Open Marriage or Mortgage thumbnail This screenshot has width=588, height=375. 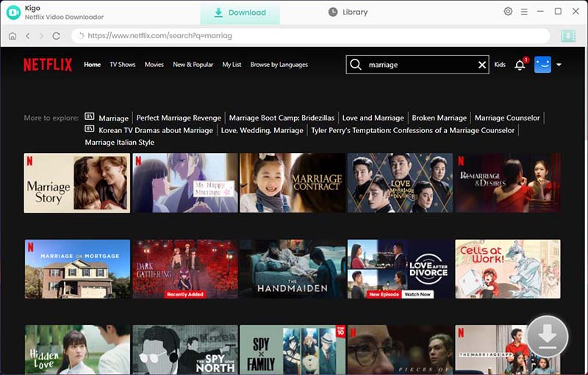point(77,269)
